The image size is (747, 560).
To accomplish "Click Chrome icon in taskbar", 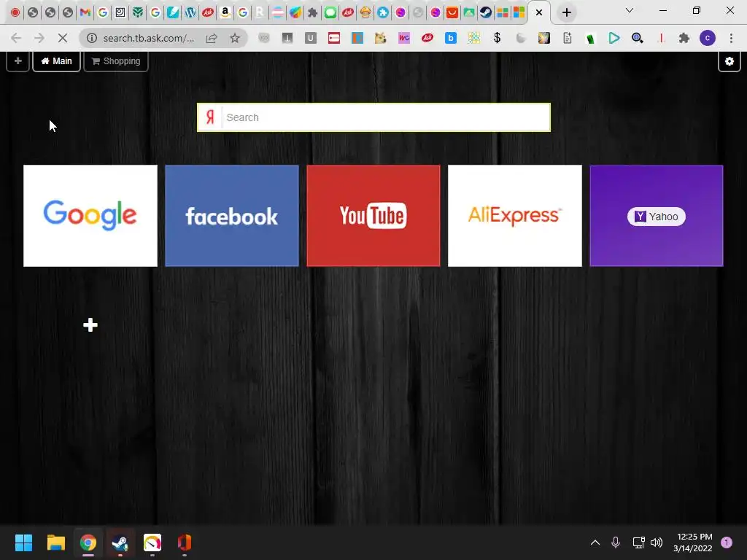I will tap(88, 542).
